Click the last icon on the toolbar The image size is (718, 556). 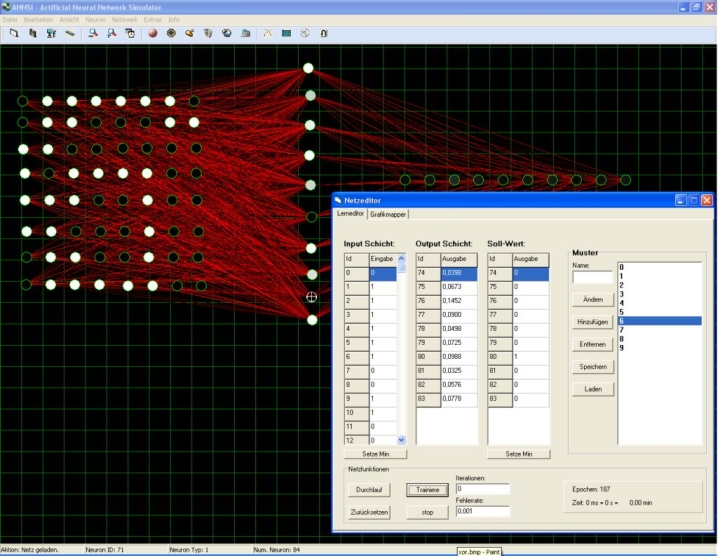pyautogui.click(x=323, y=33)
